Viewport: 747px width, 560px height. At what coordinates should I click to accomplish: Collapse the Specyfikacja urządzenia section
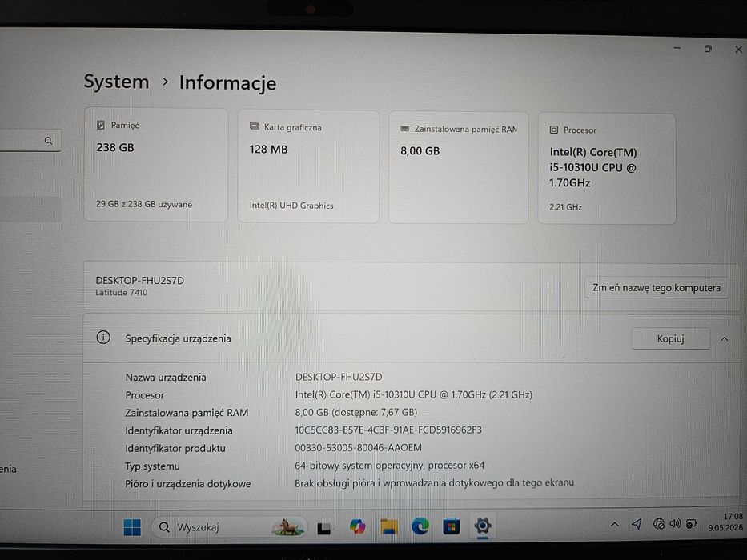click(724, 339)
